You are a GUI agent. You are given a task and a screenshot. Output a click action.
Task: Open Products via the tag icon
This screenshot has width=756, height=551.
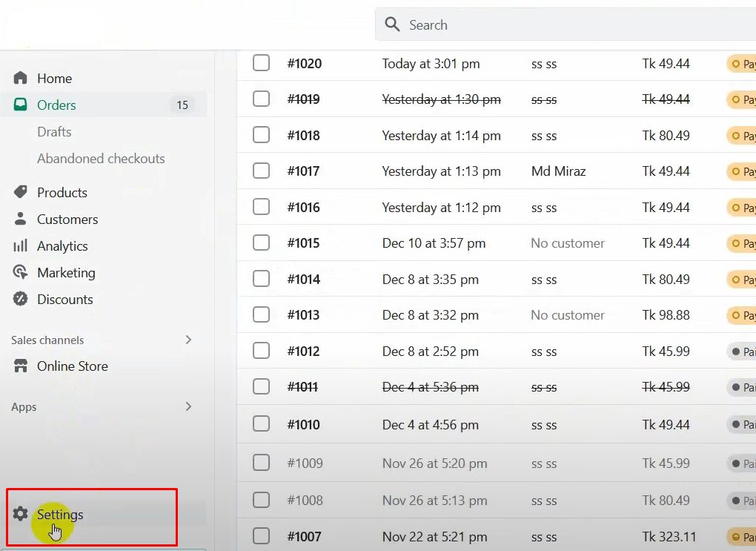tap(21, 193)
